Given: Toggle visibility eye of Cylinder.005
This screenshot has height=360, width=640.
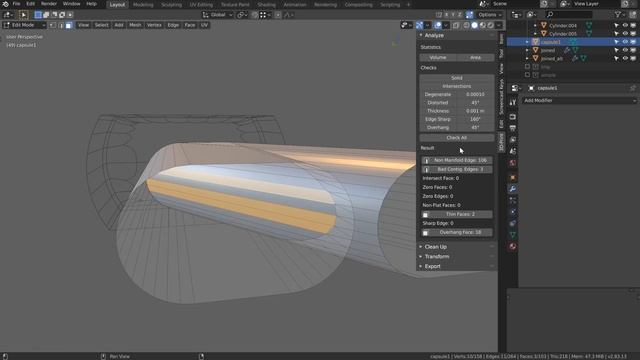Looking at the screenshot, I should 625,33.
